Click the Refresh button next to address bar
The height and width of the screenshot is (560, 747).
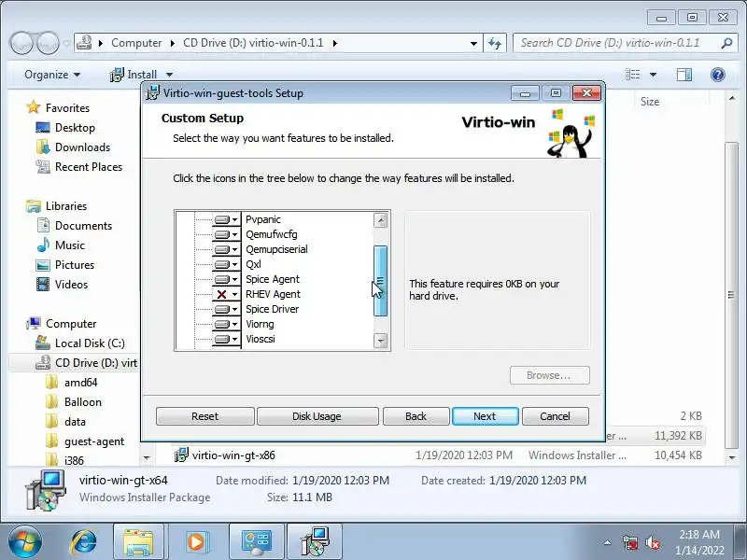[495, 43]
